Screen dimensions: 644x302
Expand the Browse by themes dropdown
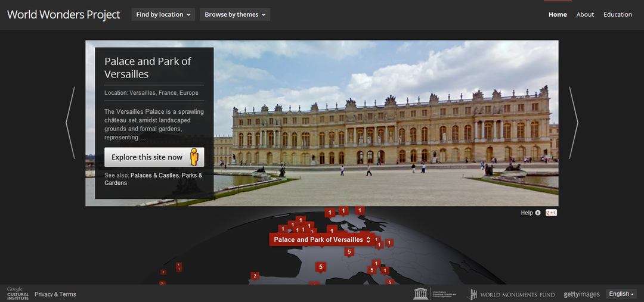[x=235, y=14]
